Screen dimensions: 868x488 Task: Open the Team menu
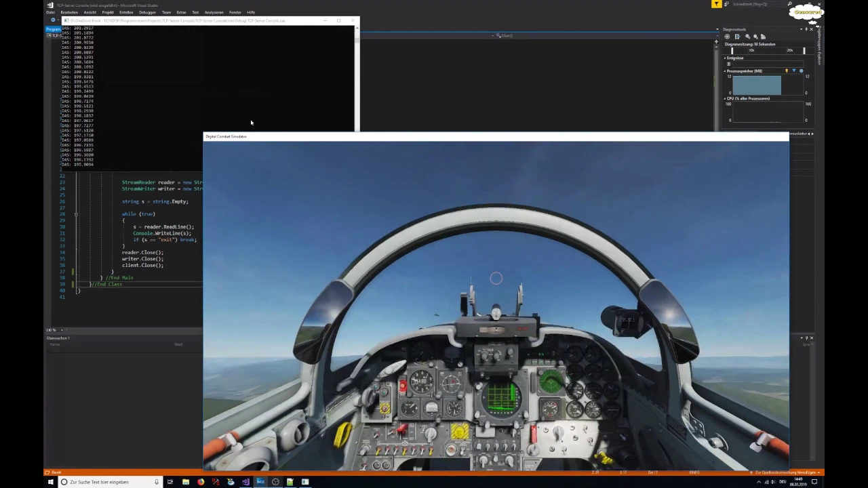coord(166,12)
